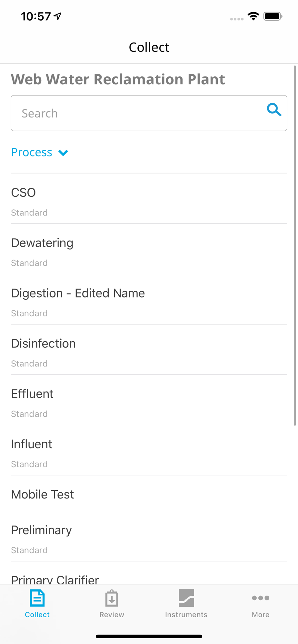Select the Dewatering process
Image resolution: width=298 pixels, height=644 pixels.
pyautogui.click(x=149, y=249)
